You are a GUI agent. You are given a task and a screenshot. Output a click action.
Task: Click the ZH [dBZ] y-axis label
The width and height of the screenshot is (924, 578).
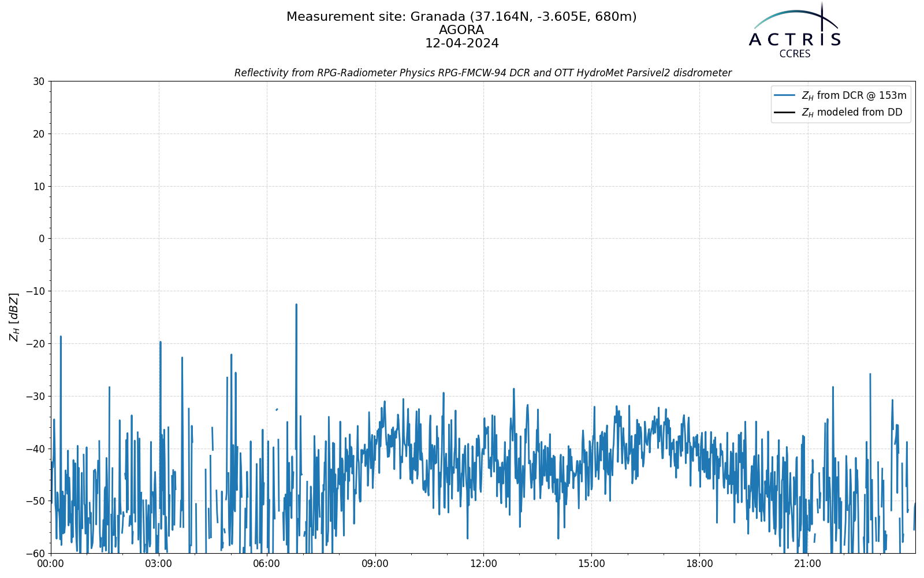coord(14,317)
